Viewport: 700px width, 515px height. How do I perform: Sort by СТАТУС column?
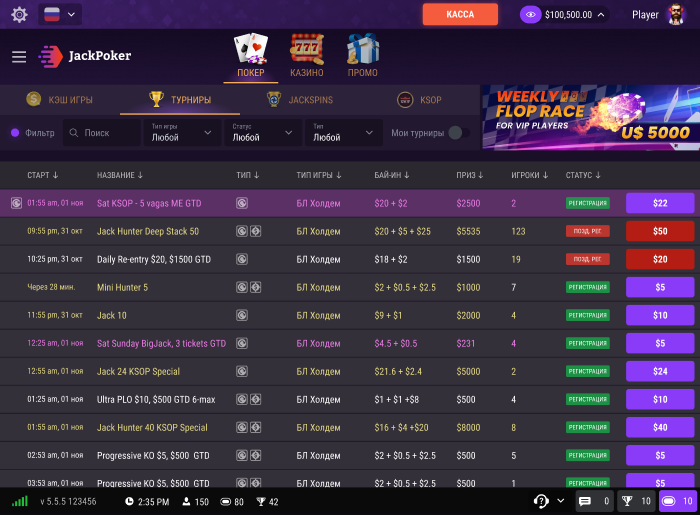click(583, 175)
